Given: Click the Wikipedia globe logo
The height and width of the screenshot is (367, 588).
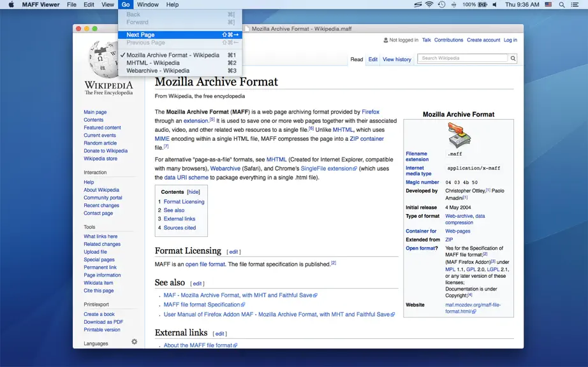Looking at the screenshot, I should (x=103, y=59).
